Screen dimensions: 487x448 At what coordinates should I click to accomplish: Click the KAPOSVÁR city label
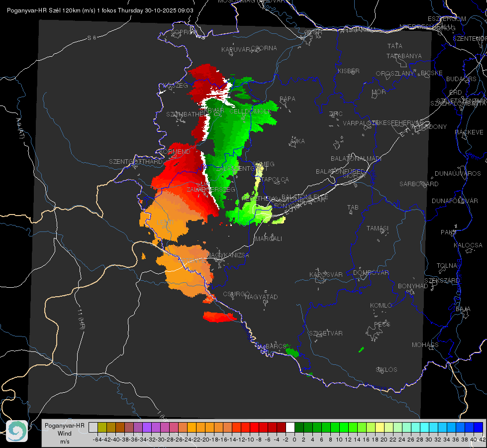tap(326, 275)
